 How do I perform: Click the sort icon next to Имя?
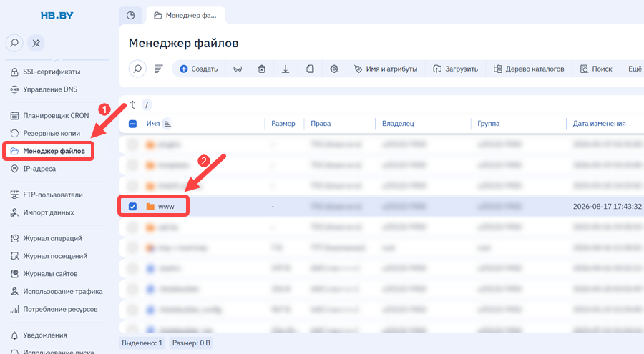pyautogui.click(x=167, y=123)
